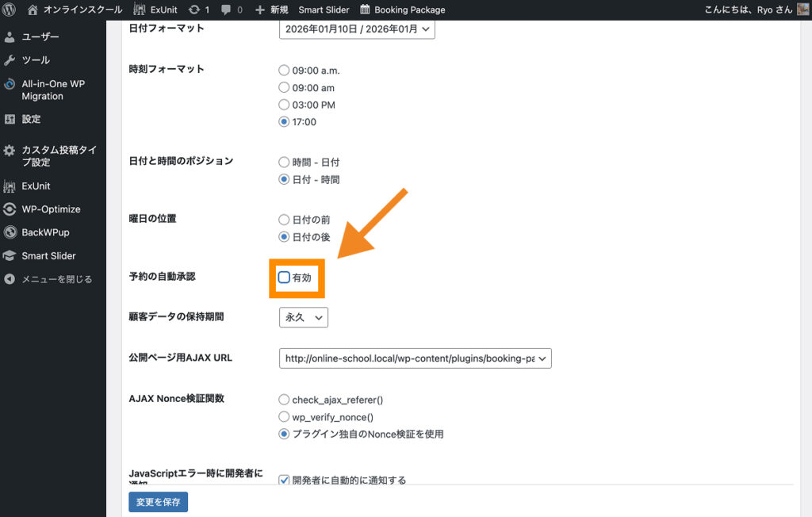Open the home icon for オンラインスクール

pyautogui.click(x=33, y=10)
